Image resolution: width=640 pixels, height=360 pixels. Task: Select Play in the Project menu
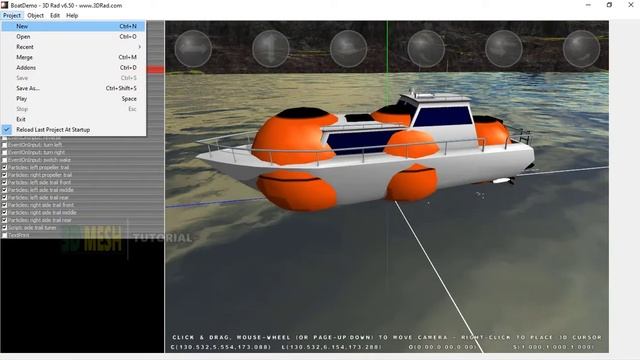coord(73,99)
